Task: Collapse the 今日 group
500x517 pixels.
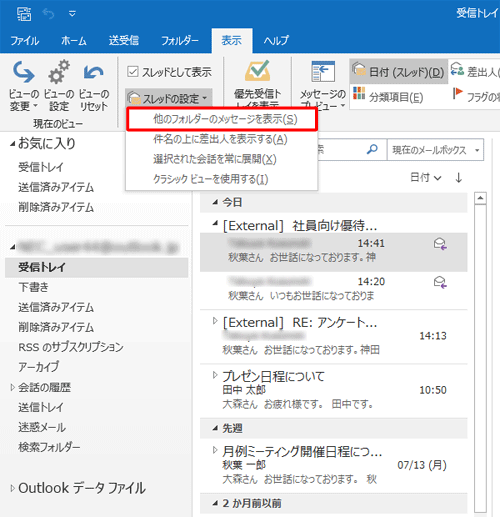Action: [x=215, y=202]
